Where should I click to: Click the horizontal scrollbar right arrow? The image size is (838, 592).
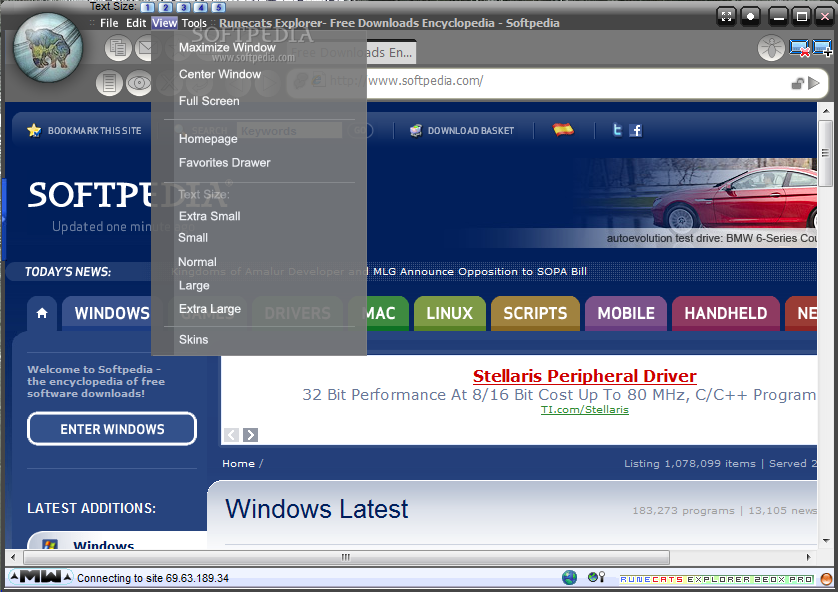click(808, 557)
